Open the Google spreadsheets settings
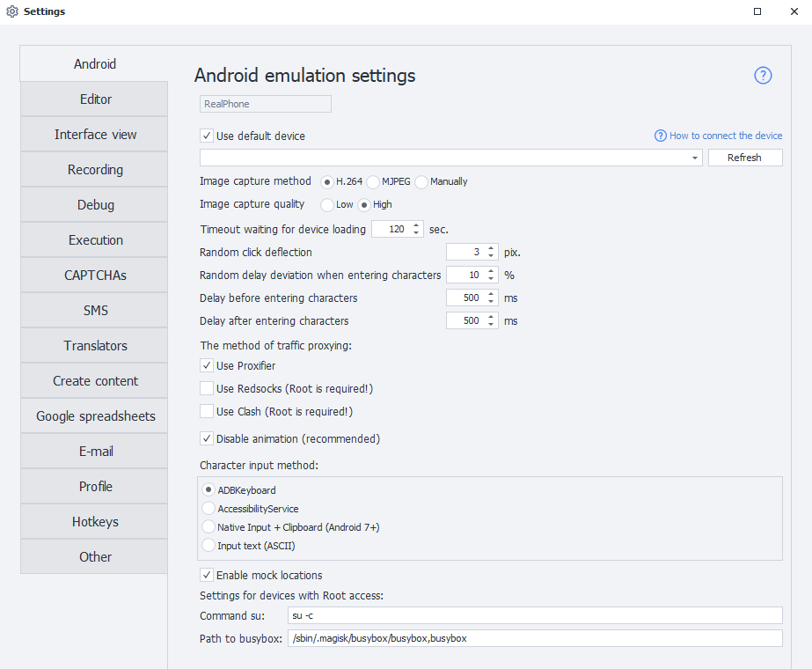 [x=93, y=415]
